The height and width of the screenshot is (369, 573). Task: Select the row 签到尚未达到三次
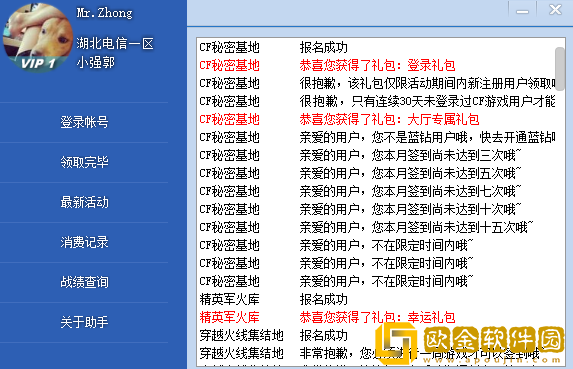(x=376, y=155)
